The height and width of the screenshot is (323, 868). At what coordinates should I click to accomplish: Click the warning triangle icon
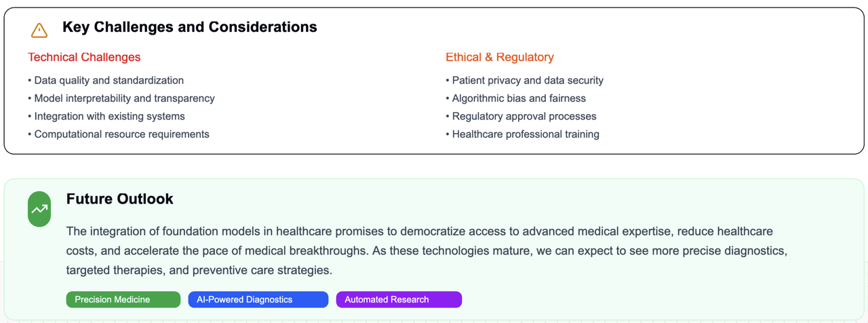pyautogui.click(x=39, y=30)
